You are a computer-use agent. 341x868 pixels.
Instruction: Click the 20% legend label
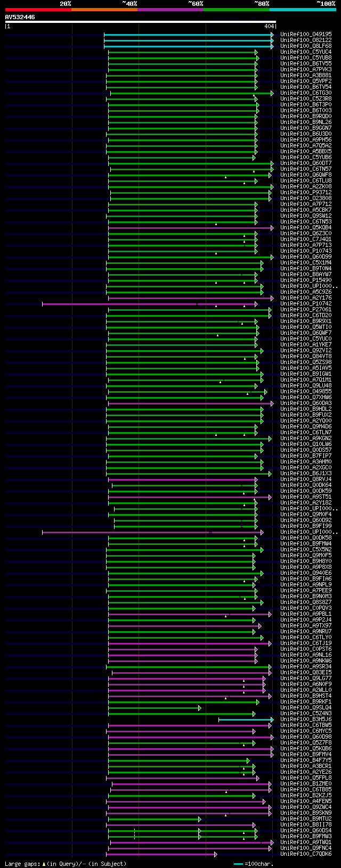[65, 4]
